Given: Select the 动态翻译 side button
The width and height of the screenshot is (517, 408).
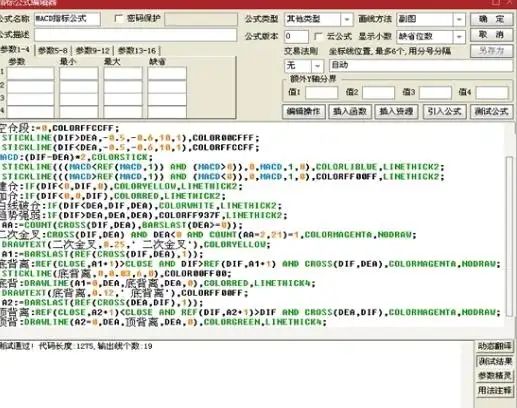Looking at the screenshot, I should point(495,347).
